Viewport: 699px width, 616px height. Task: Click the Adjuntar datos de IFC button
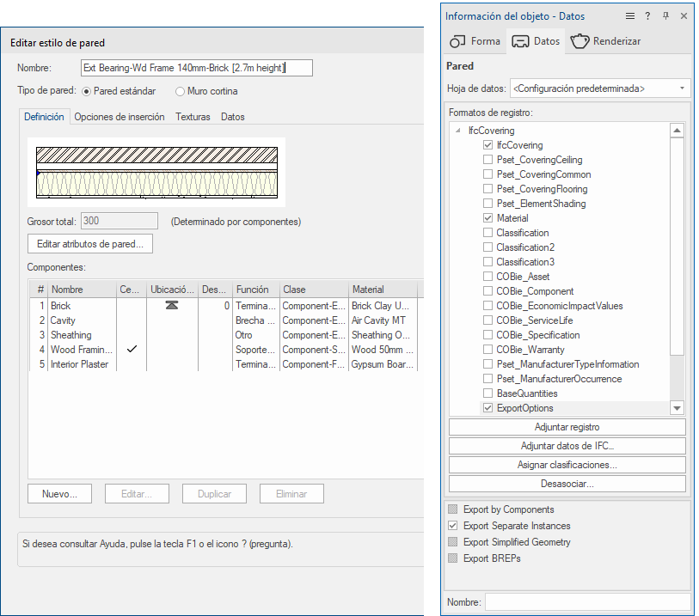[567, 446]
